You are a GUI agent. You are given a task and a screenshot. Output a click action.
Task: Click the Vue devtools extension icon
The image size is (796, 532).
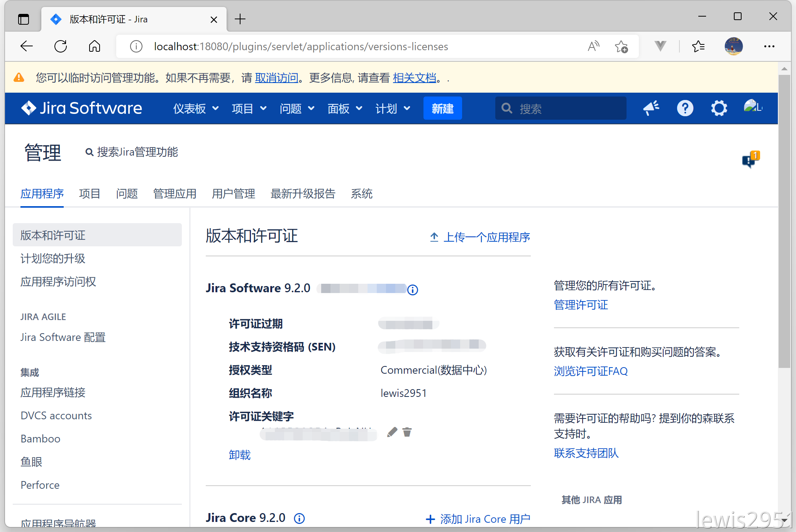[x=661, y=46]
